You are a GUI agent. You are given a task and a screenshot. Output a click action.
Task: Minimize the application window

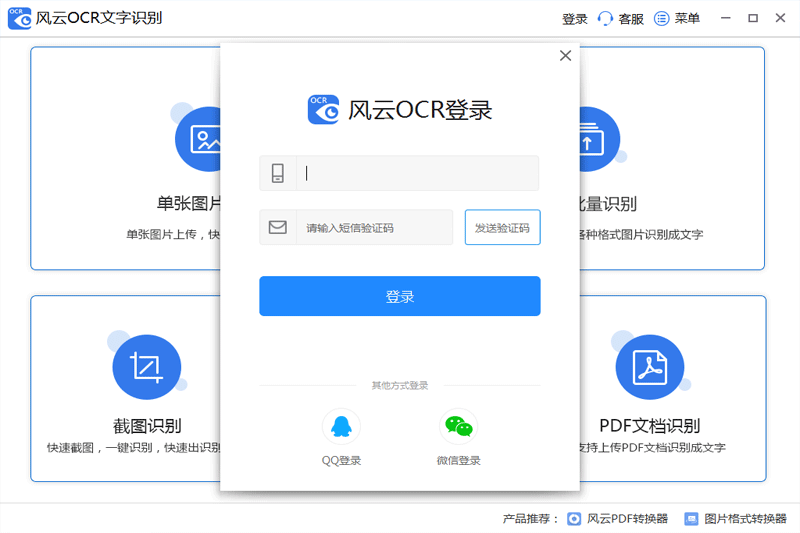point(727,18)
